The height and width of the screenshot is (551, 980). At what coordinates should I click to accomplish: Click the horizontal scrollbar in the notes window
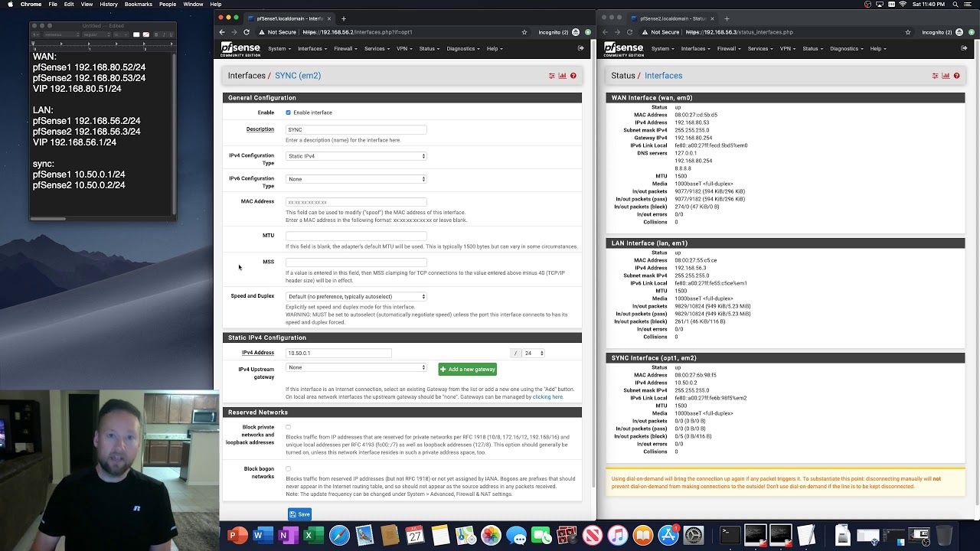pyautogui.click(x=48, y=218)
